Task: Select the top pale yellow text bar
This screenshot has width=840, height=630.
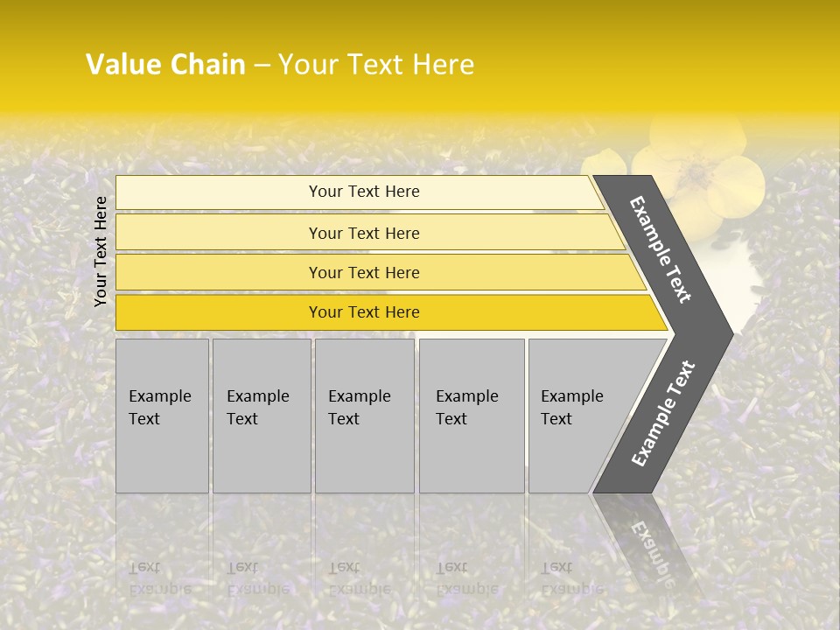Action: pyautogui.click(x=219, y=192)
